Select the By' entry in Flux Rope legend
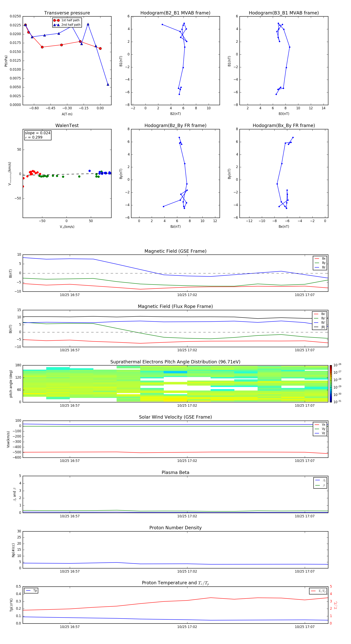351x644 pixels. (x=320, y=318)
